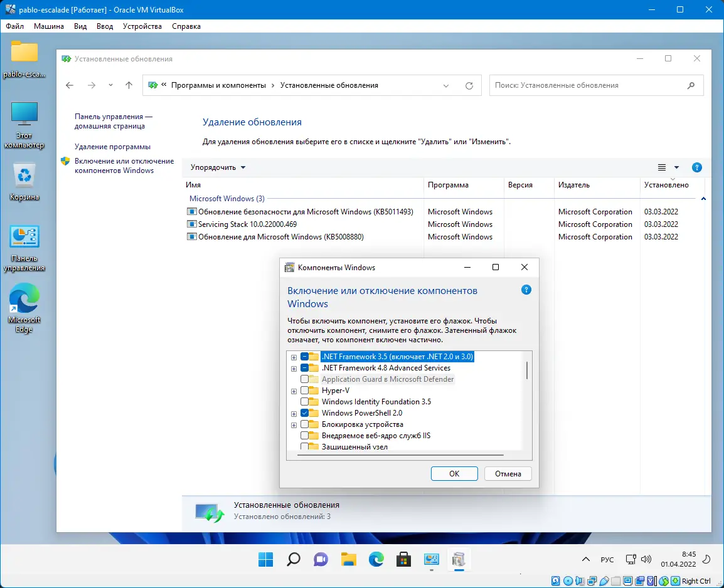
Task: Click VirtualBox CPU virtualization indicator
Action: pos(651,581)
